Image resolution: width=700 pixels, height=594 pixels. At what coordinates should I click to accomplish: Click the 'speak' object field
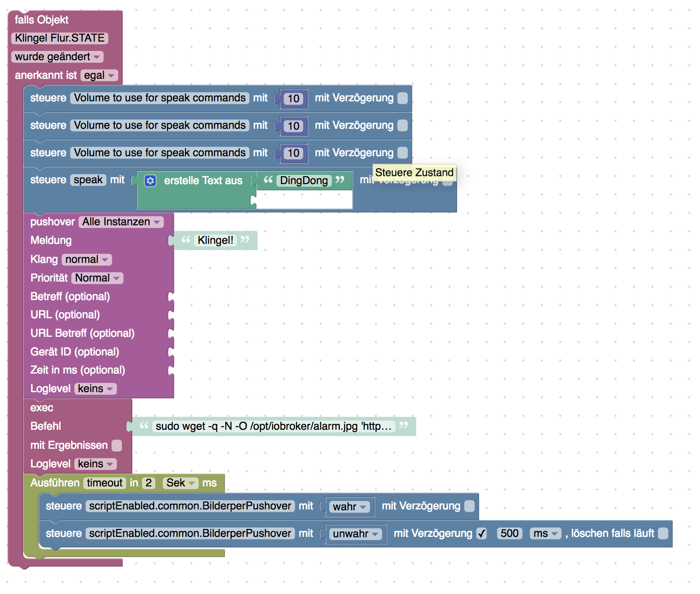(x=88, y=180)
